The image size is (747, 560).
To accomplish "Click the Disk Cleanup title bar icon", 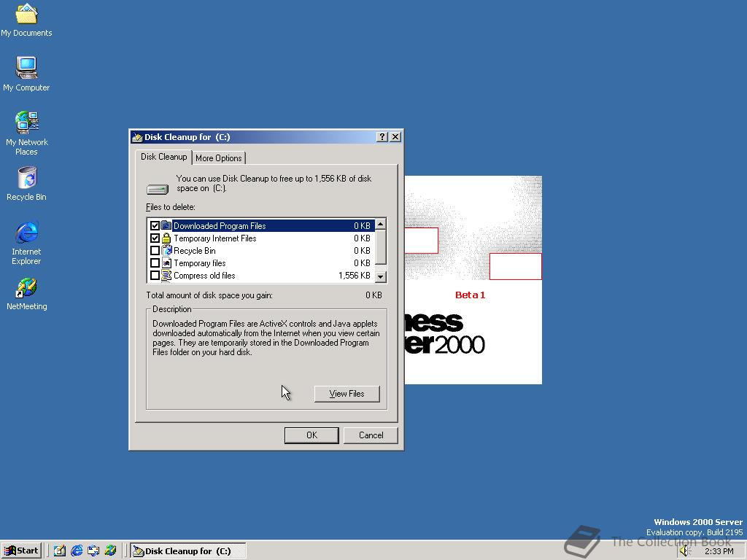I will tap(137, 137).
